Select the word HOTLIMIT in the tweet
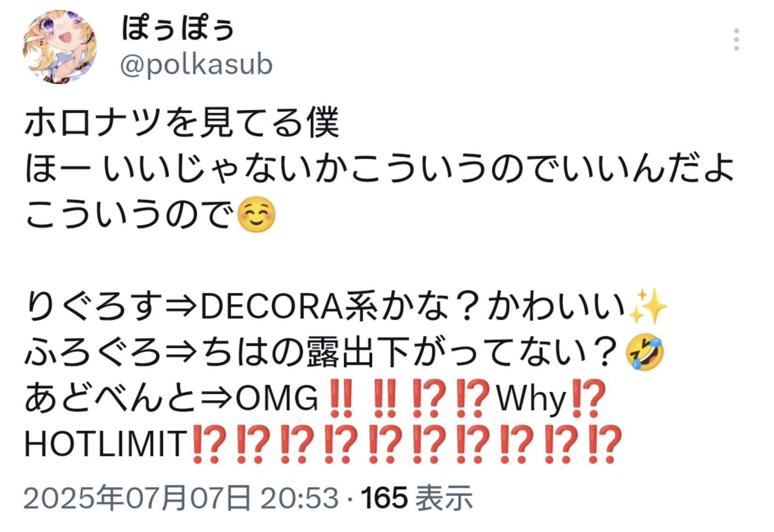The image size is (774, 532). tap(106, 444)
